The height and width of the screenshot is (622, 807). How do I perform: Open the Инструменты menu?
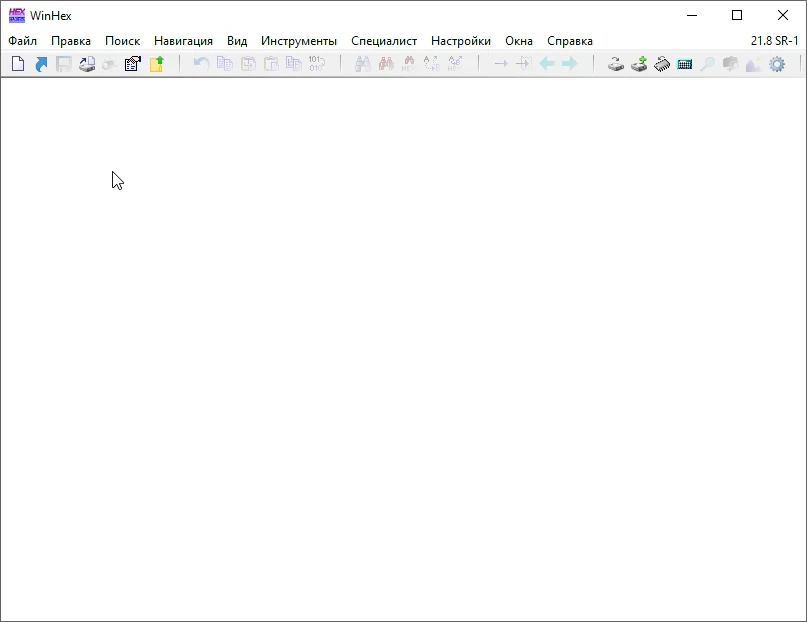point(299,41)
